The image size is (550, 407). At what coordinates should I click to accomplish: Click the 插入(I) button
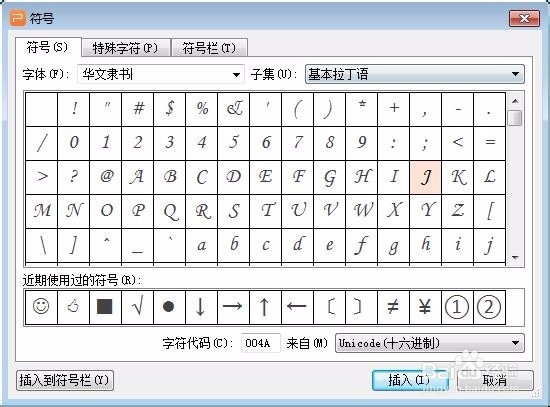click(409, 380)
